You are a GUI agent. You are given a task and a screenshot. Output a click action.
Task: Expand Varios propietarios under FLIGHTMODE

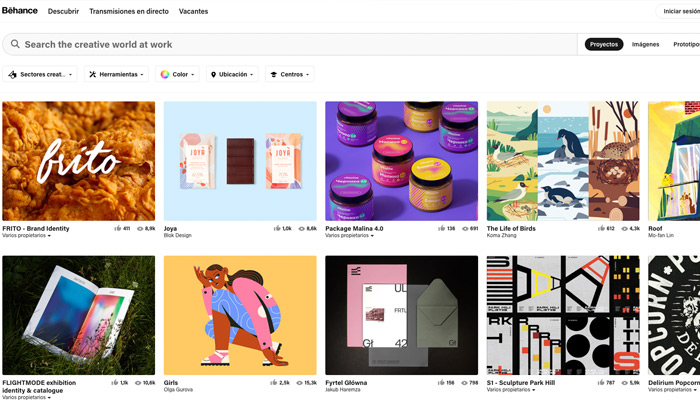coord(26,397)
